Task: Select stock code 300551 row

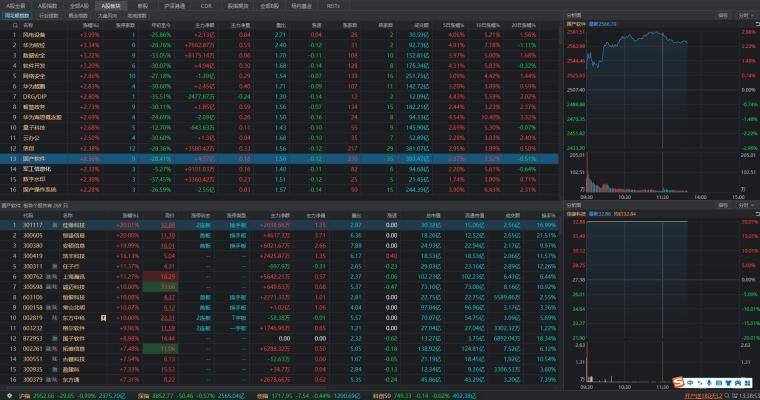Action: (x=279, y=359)
